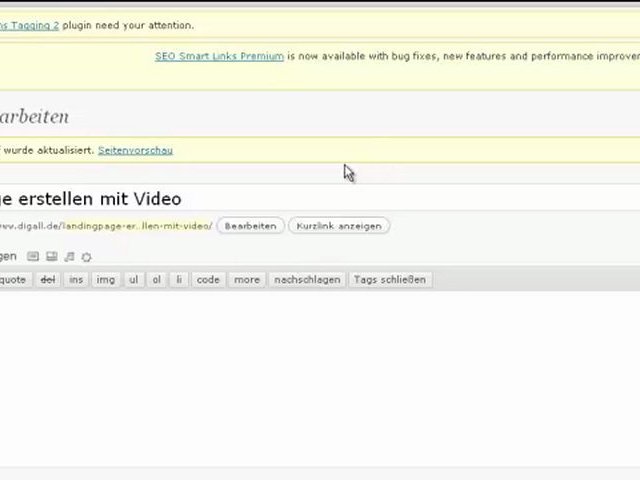Click the add media gear-shaped icon
The image size is (640, 480).
coord(86,257)
